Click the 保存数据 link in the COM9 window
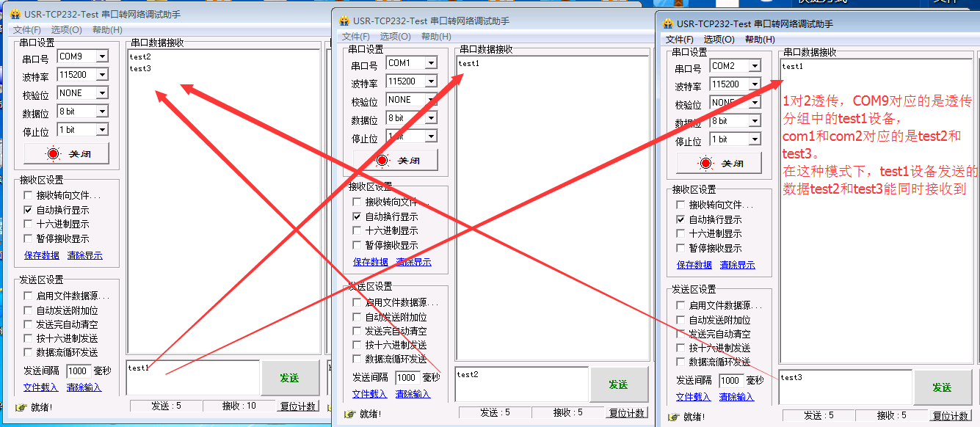Screen dimensions: 980x427 pyautogui.click(x=42, y=255)
